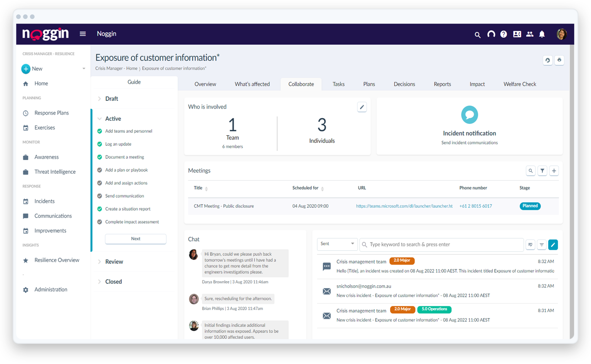Open the Welfare Check tab
This screenshot has height=364, width=591.
520,84
